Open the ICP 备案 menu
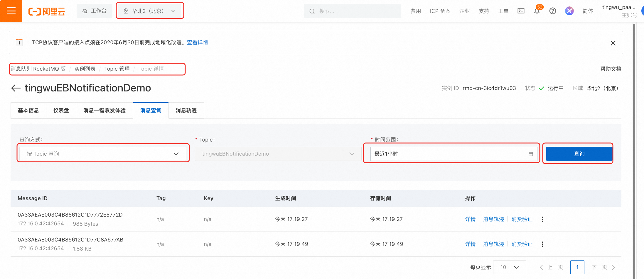Screen dimensions: 644x279 pos(440,11)
